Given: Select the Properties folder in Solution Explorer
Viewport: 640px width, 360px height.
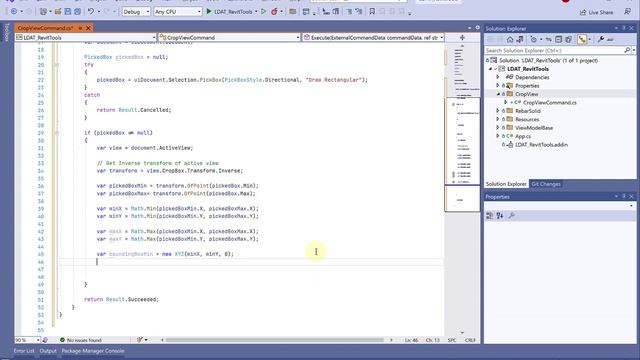Looking at the screenshot, I should pyautogui.click(x=527, y=86).
